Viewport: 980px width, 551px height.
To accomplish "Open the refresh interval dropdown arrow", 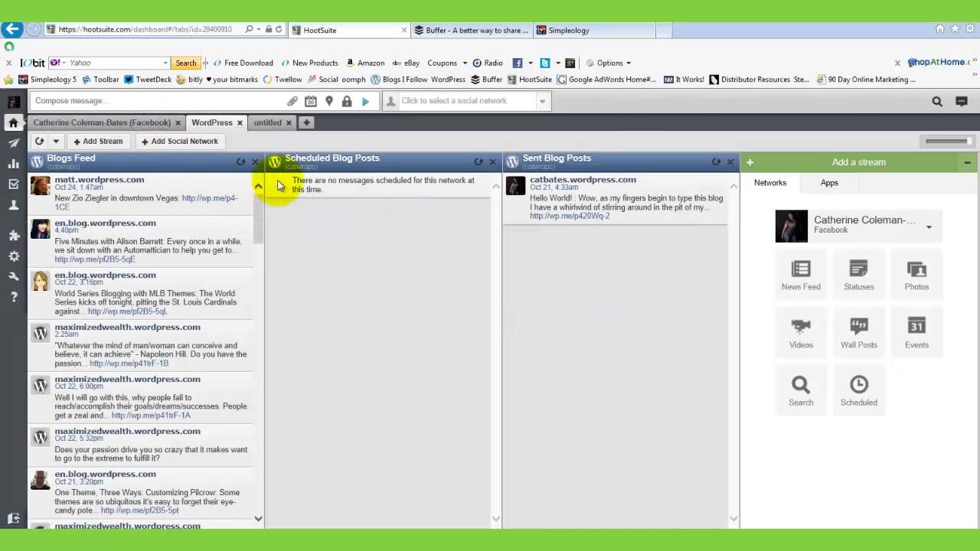I will [x=56, y=141].
